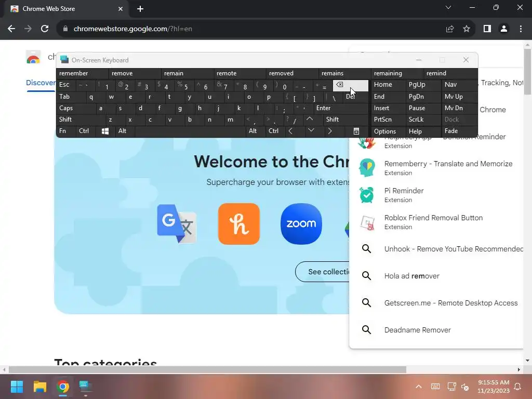Choose 'remaining' word suggestion
The image size is (532, 399).
coord(397,73)
